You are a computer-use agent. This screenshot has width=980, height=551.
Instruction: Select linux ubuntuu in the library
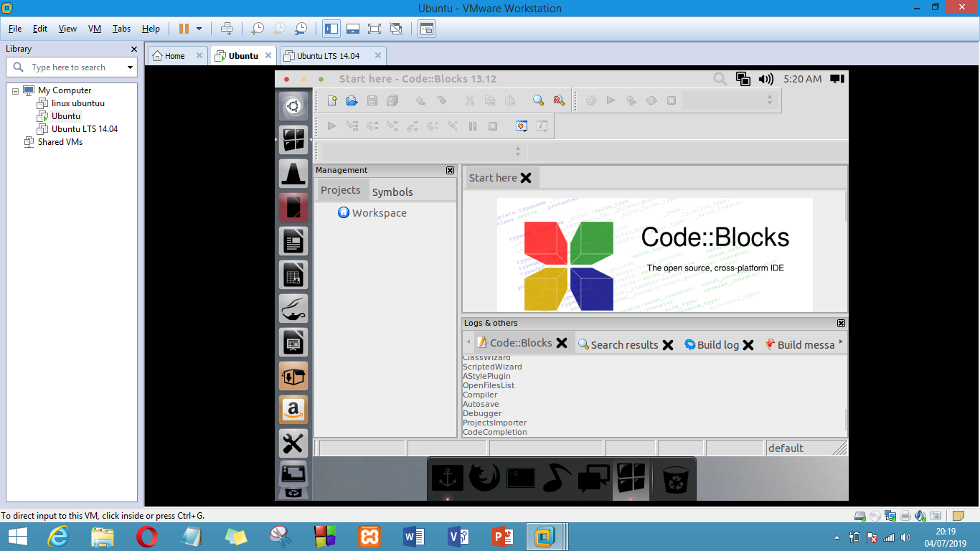click(x=77, y=103)
